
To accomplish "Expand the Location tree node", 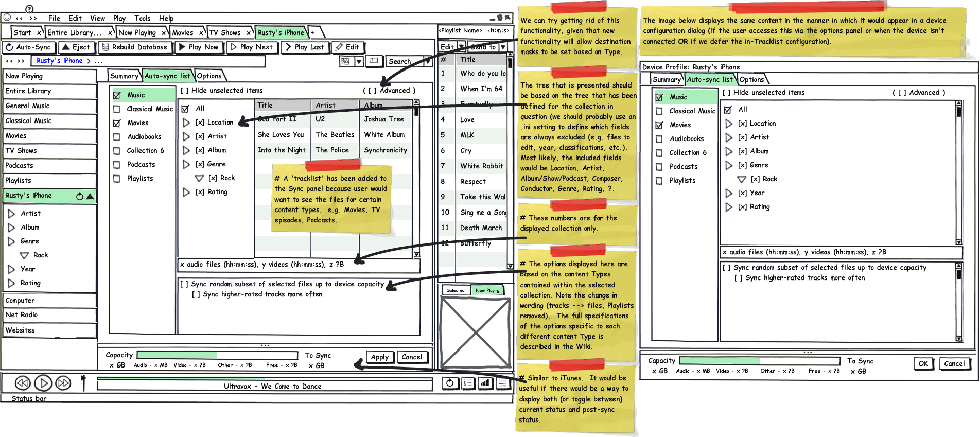I will click(186, 123).
